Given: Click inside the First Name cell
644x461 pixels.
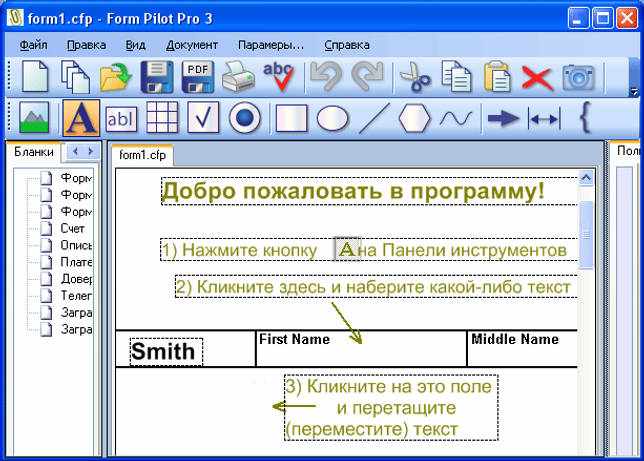Looking at the screenshot, I should pos(361,348).
